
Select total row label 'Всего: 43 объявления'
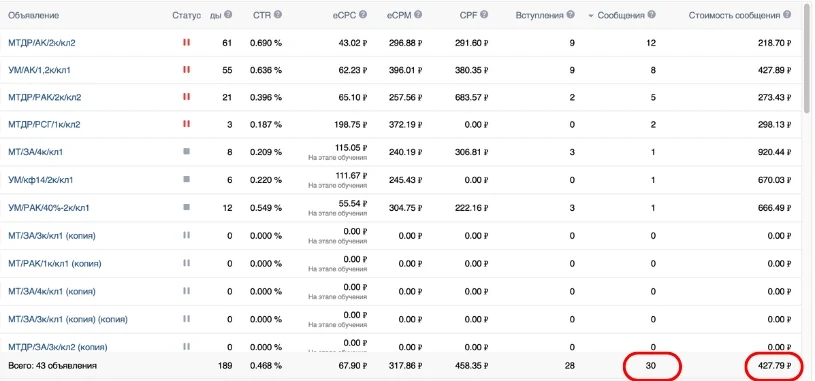click(x=52, y=366)
